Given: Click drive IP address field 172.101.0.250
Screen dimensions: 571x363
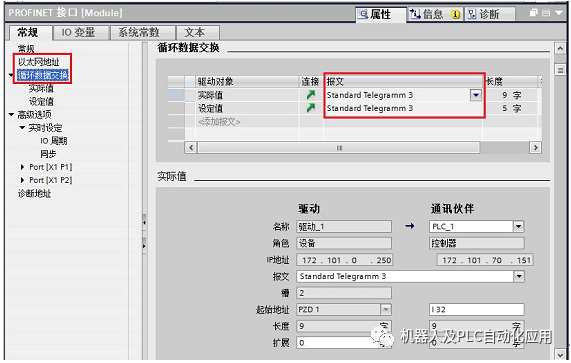Looking at the screenshot, I should click(x=344, y=260).
